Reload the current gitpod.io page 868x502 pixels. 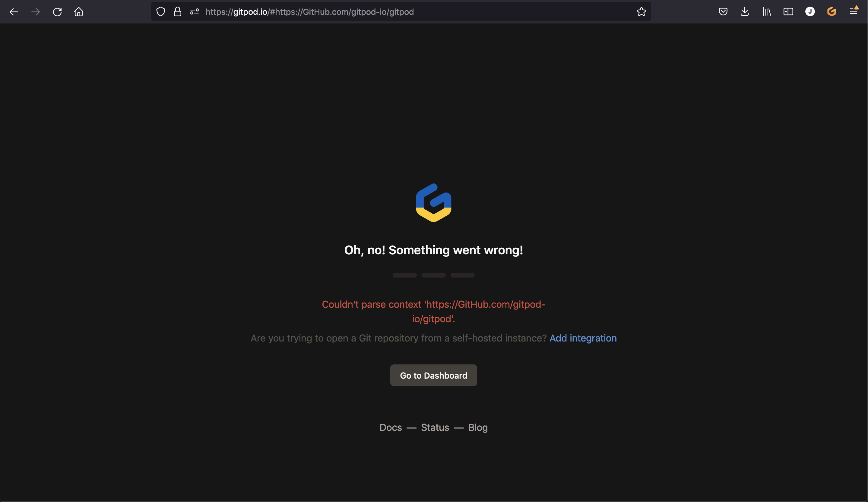coord(57,12)
